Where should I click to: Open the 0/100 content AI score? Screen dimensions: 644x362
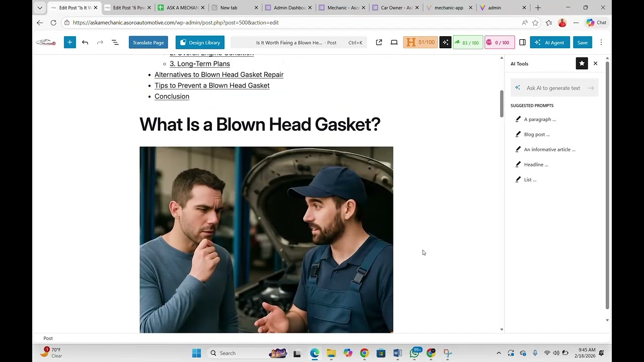500,43
